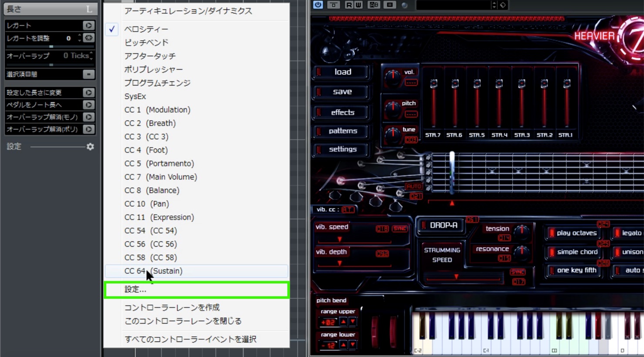This screenshot has width=644, height=357.
Task: Increase range upper with up arrow
Action: pyautogui.click(x=343, y=322)
